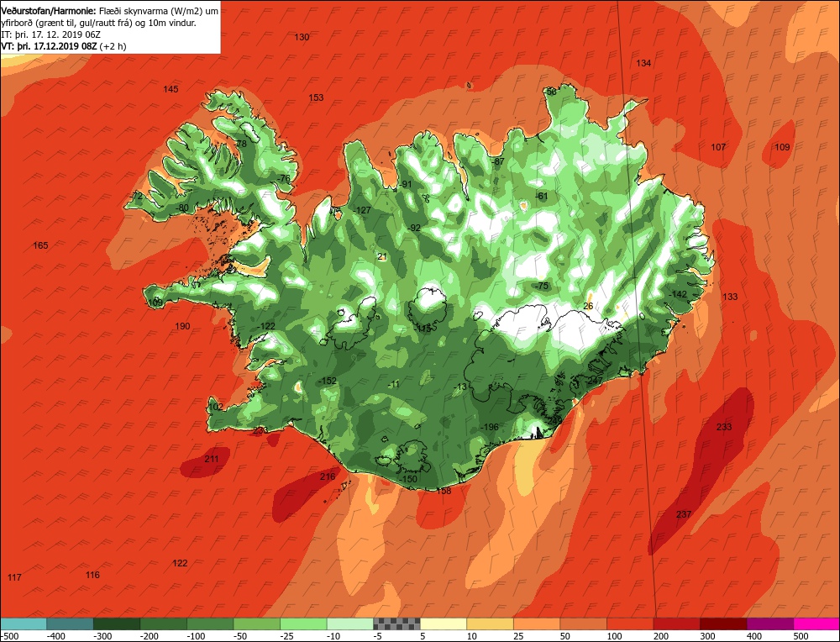
Task: Click the red-orange swatch between 100 and 200
Action: coord(629,624)
